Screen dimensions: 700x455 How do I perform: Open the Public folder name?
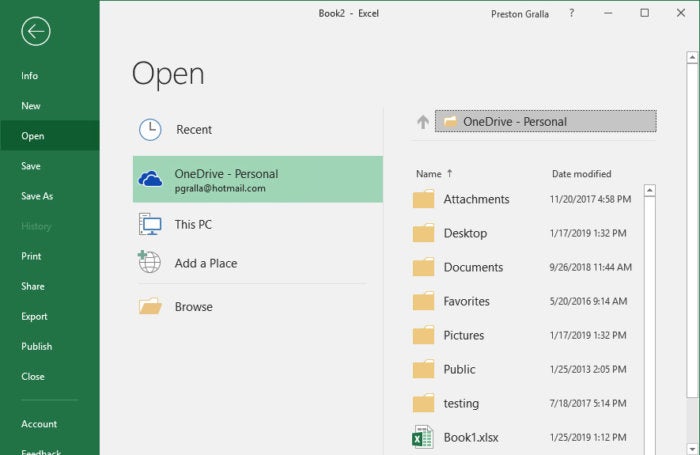459,369
